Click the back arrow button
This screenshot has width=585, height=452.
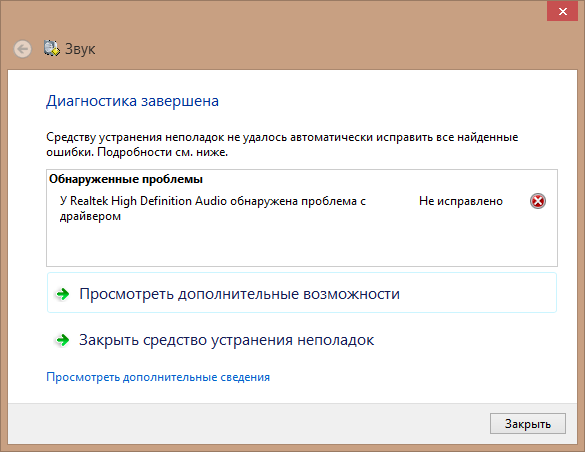coord(23,49)
